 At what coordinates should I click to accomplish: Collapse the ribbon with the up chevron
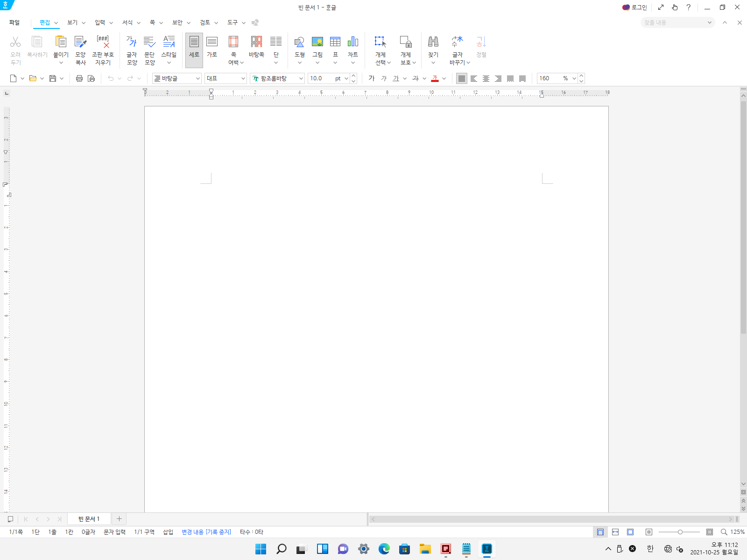coord(725,22)
